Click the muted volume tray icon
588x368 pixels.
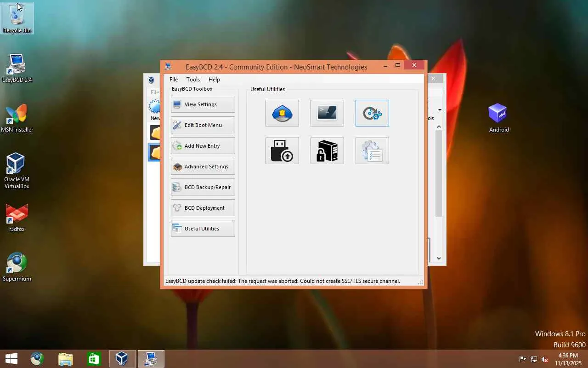545,359
